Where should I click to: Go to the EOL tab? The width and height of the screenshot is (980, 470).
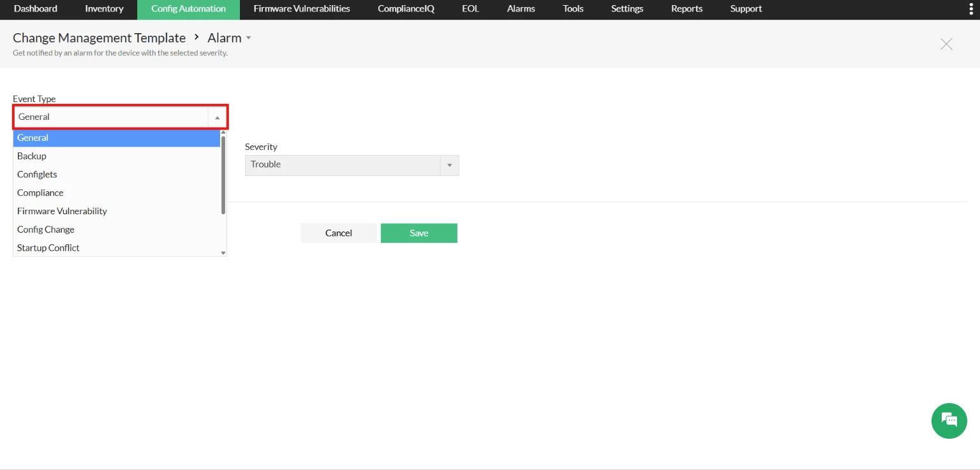(x=470, y=9)
